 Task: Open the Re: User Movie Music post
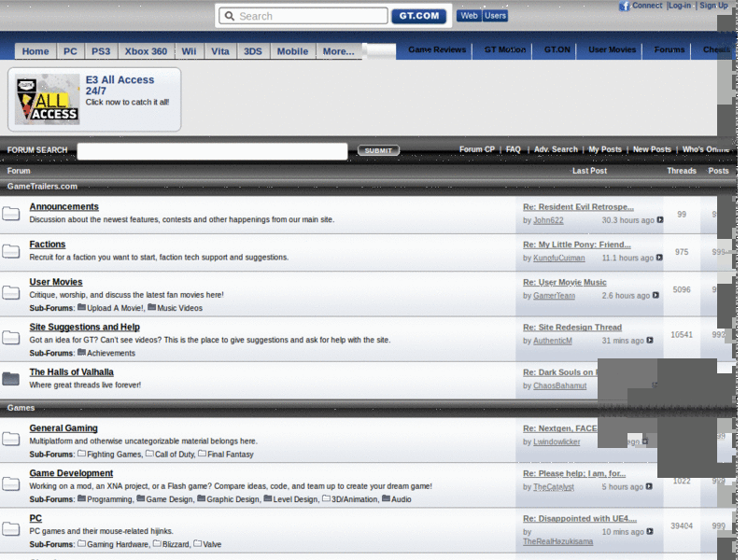pos(565,283)
